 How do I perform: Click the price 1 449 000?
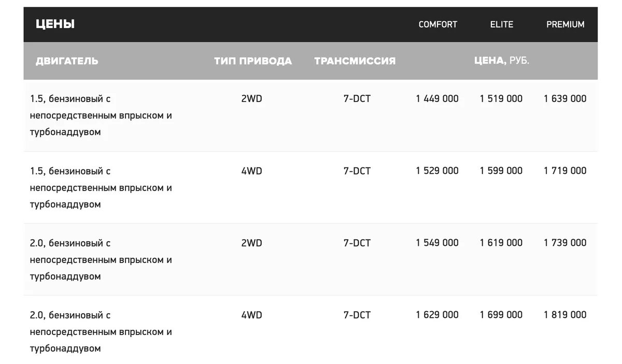pyautogui.click(x=437, y=98)
